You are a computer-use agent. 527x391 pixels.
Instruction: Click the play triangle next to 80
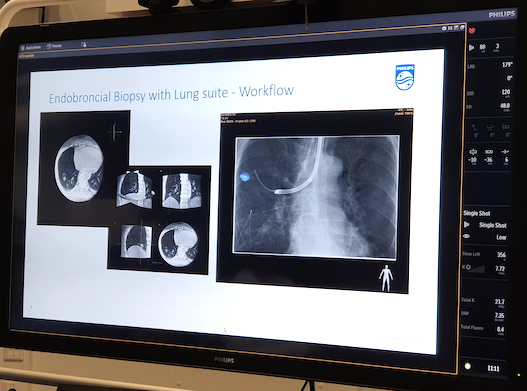tap(472, 47)
